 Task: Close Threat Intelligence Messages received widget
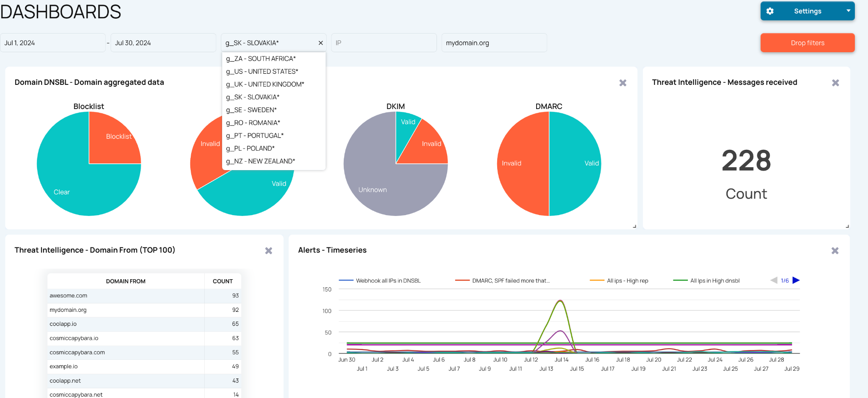[x=835, y=83]
